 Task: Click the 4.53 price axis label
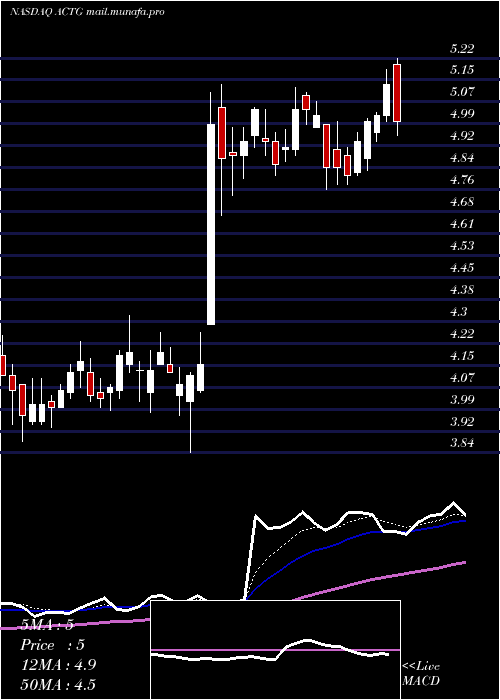462,246
